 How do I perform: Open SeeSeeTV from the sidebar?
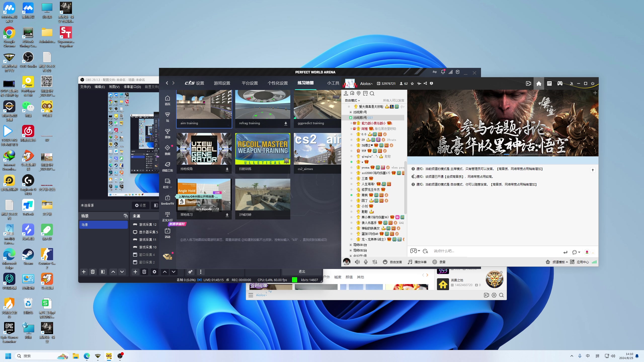point(167,200)
